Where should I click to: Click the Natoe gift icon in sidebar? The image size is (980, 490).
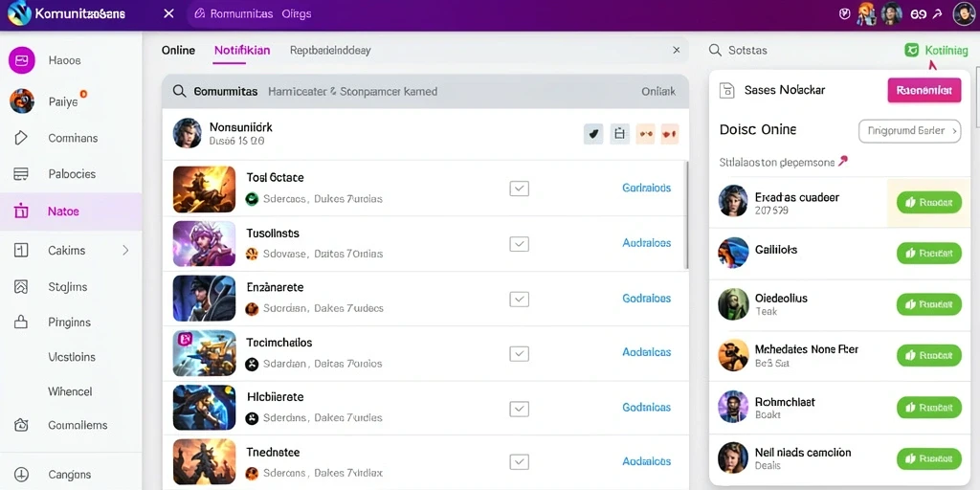[21, 212]
